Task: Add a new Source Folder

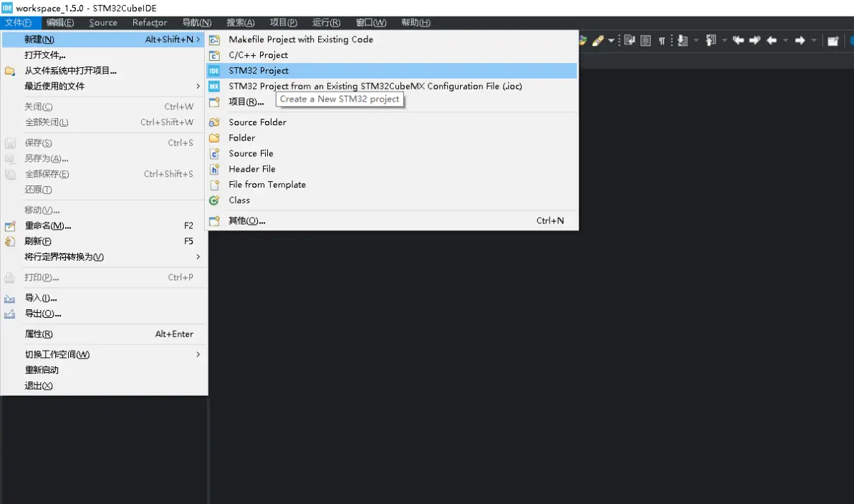Action: tap(392, 122)
